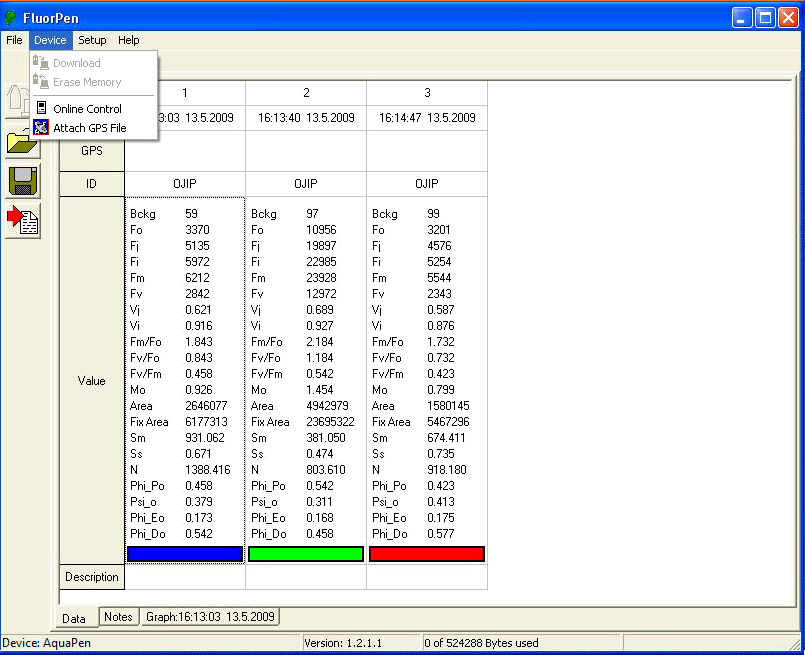Viewport: 805px width, 655px height.
Task: Click timestamp 16:14:47 13.5.2009
Action: 427,118
